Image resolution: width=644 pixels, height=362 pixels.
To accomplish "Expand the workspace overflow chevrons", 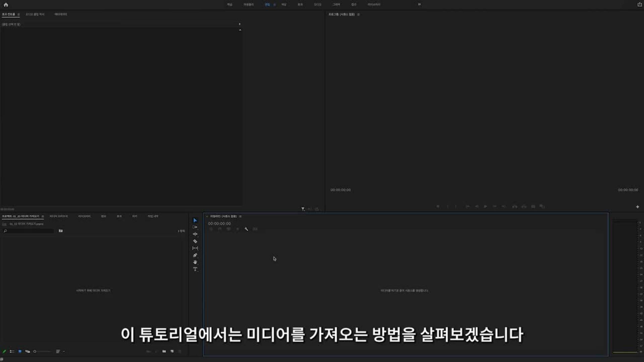I will (x=419, y=4).
